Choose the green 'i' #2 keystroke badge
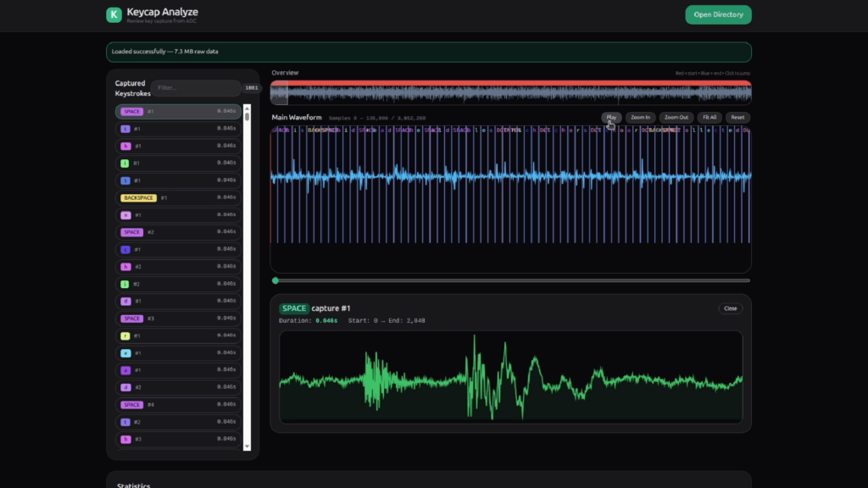Screen dimensions: 868x488 pyautogui.click(x=125, y=284)
